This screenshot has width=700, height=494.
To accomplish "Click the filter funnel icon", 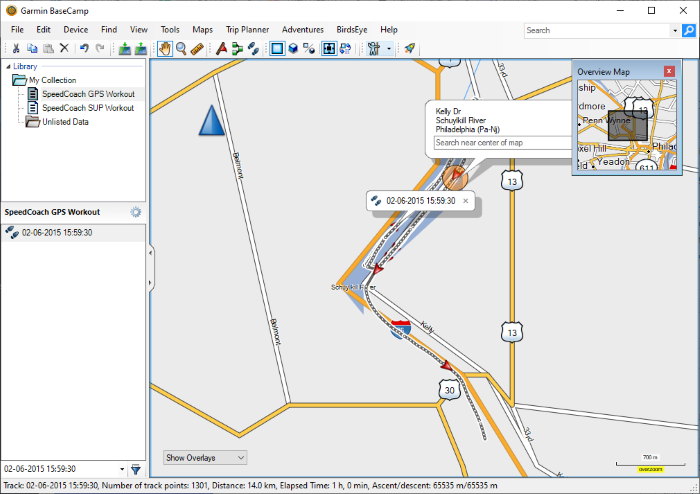I will point(136,469).
